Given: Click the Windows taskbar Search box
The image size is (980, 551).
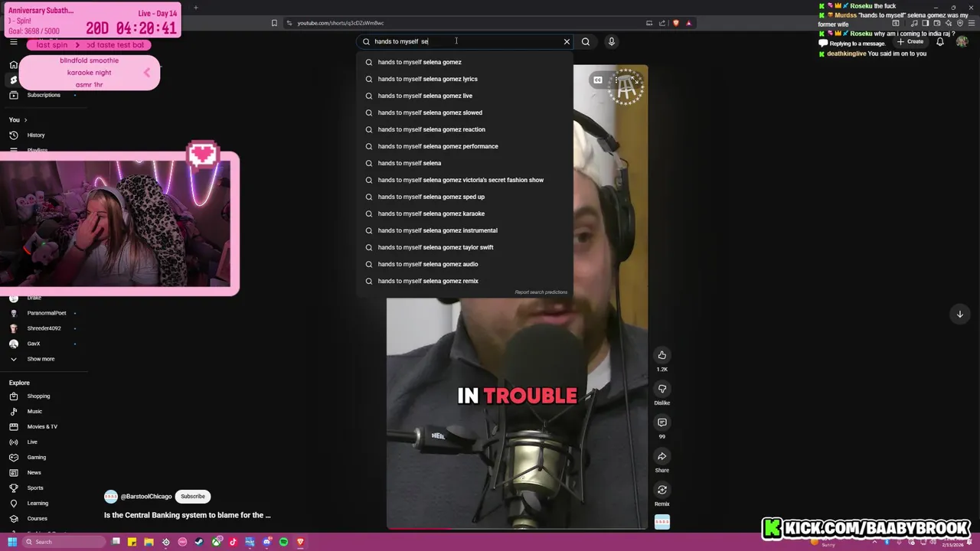Looking at the screenshot, I should tap(64, 542).
